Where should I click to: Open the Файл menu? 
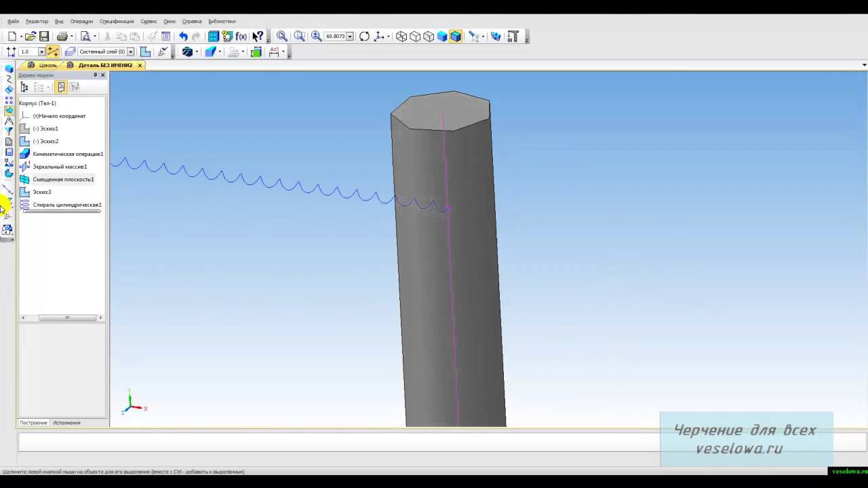[x=13, y=21]
